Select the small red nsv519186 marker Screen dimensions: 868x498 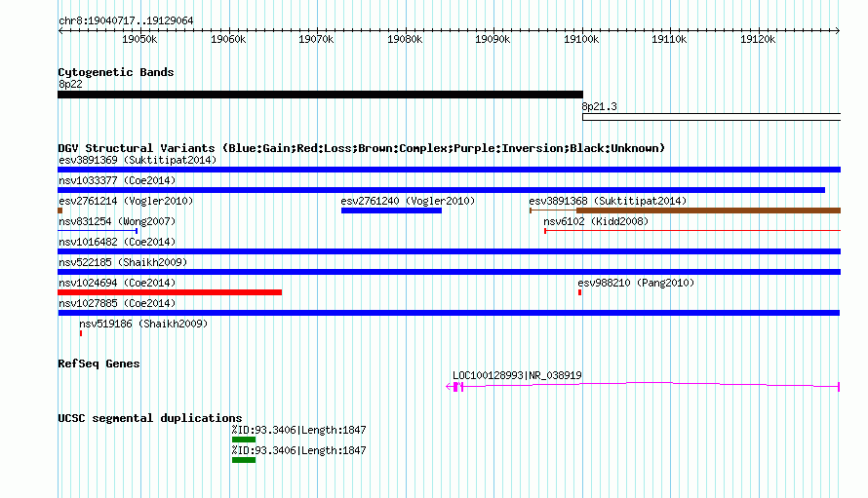coord(81,333)
